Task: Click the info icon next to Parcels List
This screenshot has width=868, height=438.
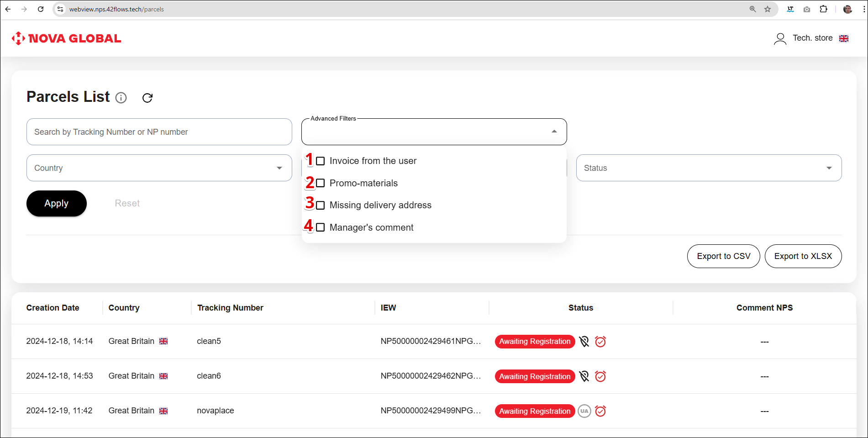Action: [121, 98]
